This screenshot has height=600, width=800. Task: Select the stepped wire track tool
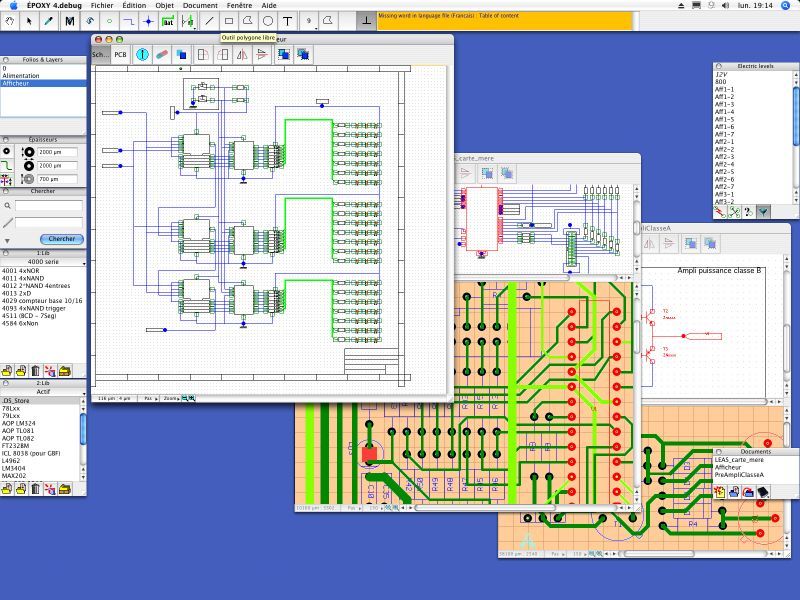tap(129, 21)
